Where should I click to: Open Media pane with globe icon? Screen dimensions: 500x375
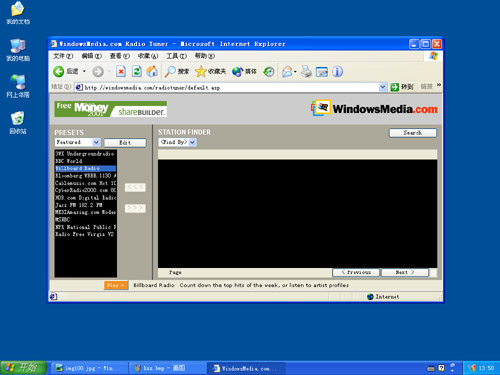237,71
